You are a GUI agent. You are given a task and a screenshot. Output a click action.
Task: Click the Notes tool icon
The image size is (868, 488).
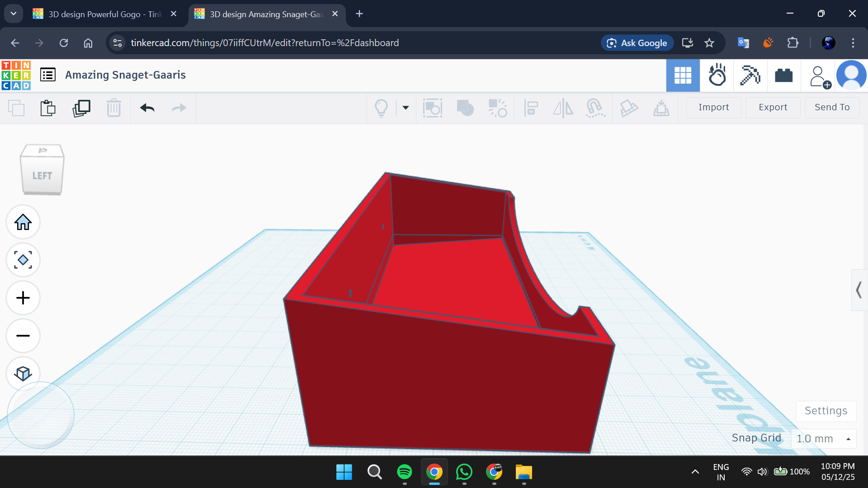[629, 108]
